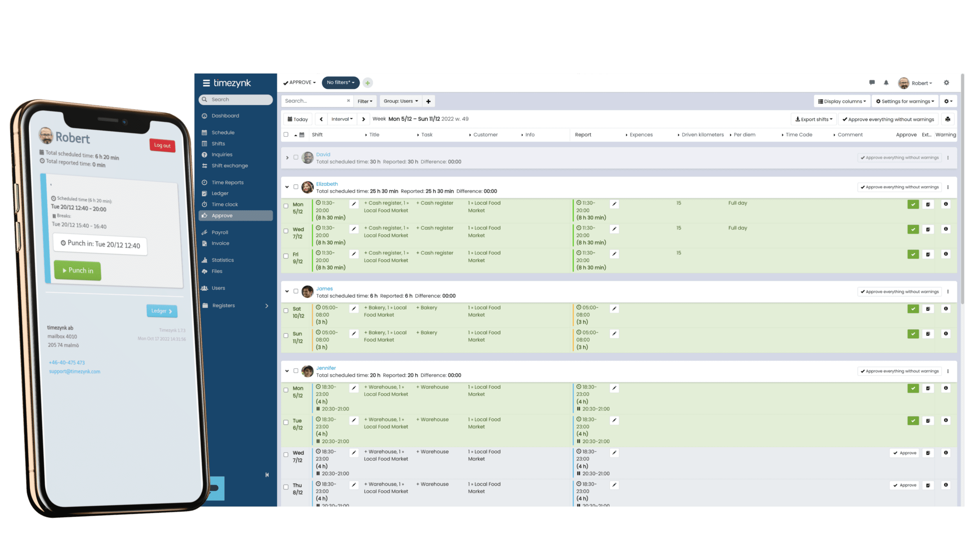Open the chat messages icon
Viewport: 980px width, 534px height.
click(872, 83)
